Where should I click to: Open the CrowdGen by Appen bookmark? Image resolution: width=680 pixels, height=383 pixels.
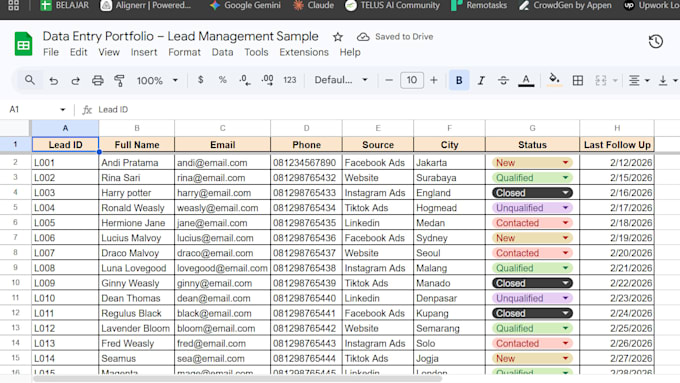pos(565,6)
